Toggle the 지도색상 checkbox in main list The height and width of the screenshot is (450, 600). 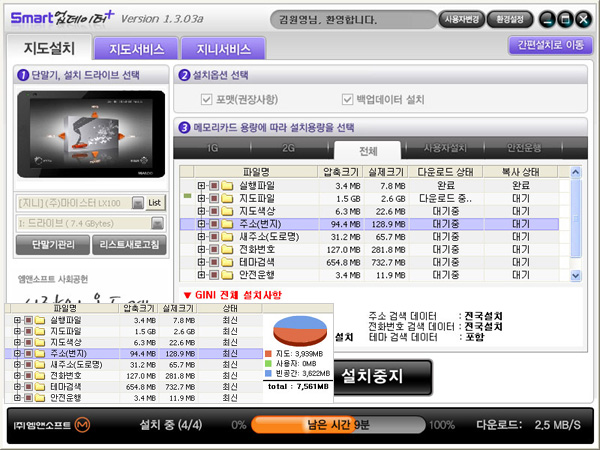214,211
